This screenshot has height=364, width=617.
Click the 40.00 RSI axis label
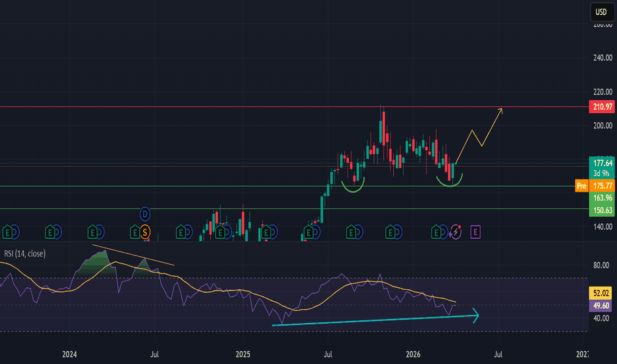601,318
